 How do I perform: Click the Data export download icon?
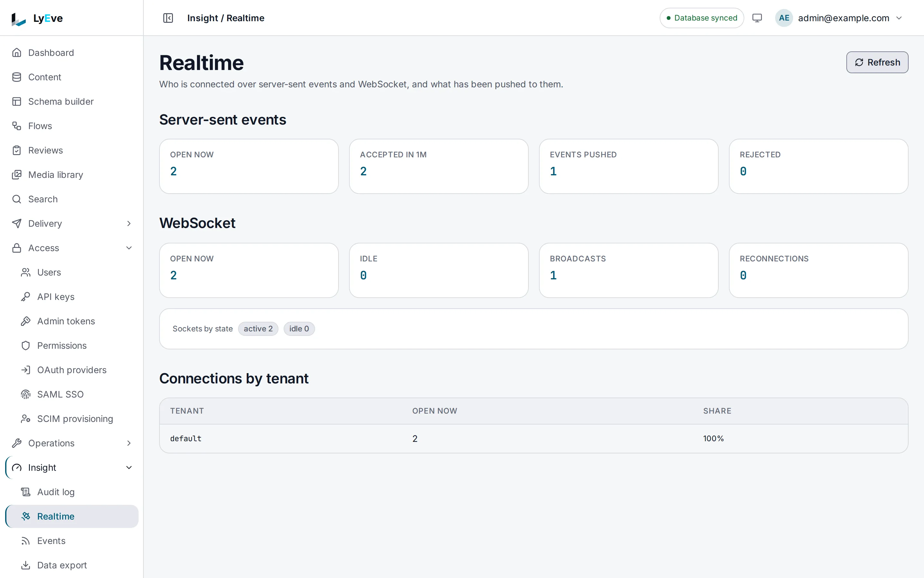26,565
